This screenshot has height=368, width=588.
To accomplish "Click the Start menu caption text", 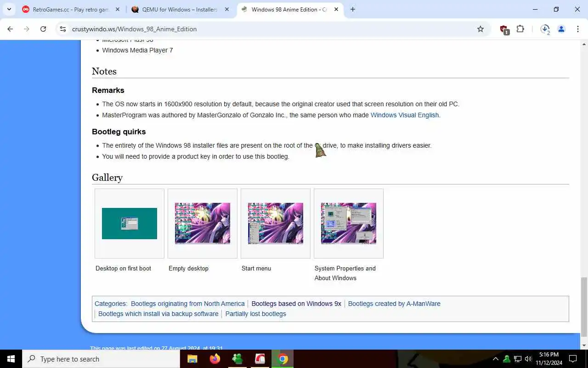I will 256,268.
